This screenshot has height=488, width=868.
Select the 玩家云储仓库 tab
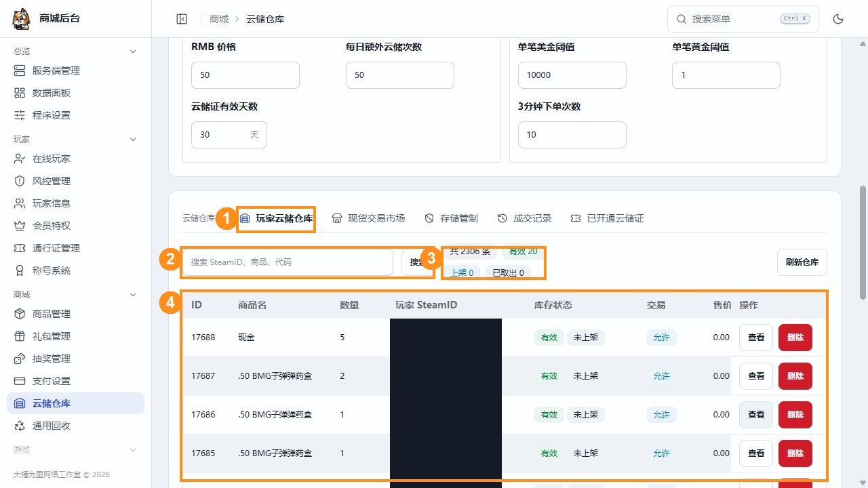tap(276, 218)
